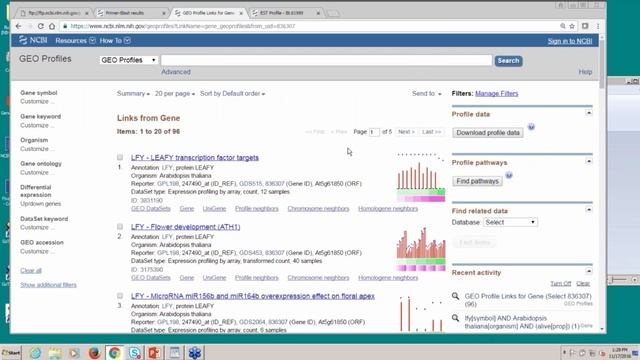
Task: Click the GEO Profiles search text field
Action: 326,60
